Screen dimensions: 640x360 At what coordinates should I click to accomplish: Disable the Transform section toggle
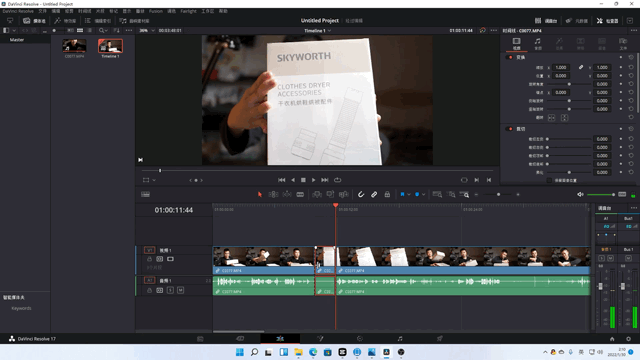point(509,57)
